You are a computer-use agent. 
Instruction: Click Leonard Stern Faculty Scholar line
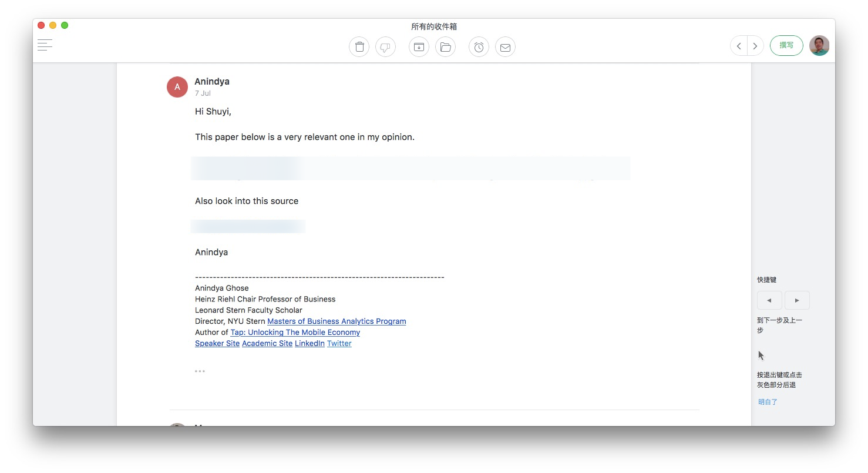248,310
